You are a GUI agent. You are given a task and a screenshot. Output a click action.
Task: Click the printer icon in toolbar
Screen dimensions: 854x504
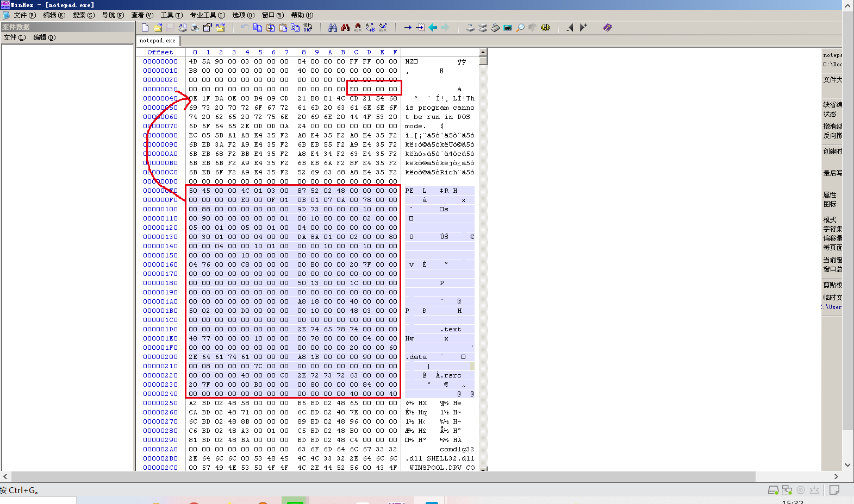(x=195, y=28)
